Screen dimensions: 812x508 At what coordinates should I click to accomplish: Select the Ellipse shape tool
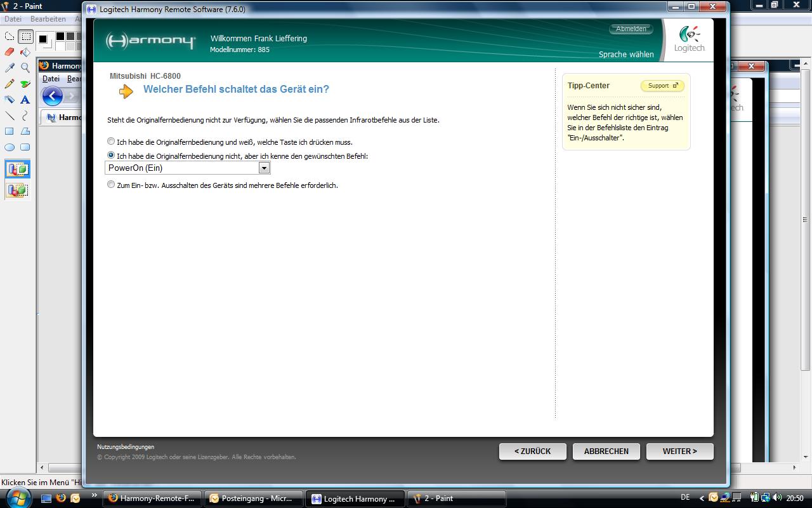(x=10, y=147)
